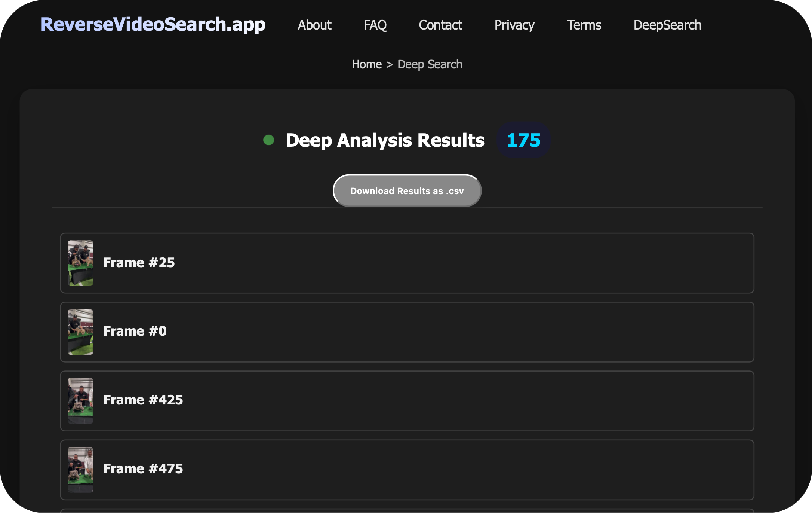Open DeepSearch from the nav bar
This screenshot has height=513, width=812.
click(x=667, y=25)
